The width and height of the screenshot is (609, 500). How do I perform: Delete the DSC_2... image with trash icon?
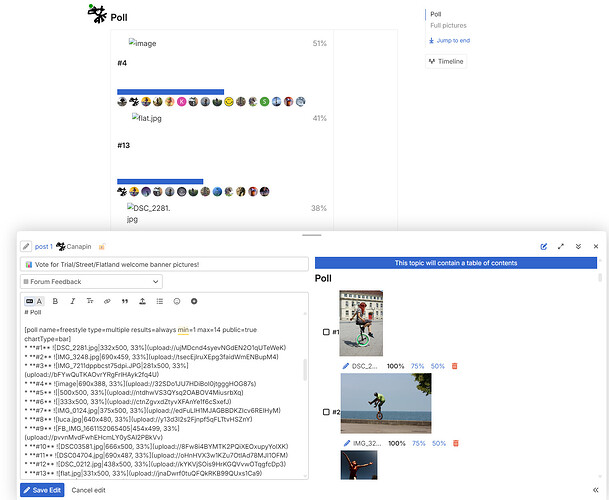tap(454, 366)
